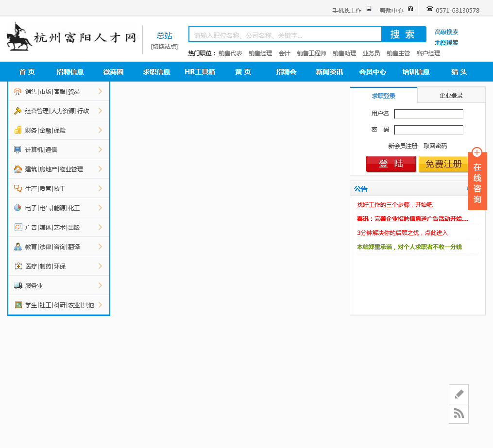Screen dimensions: 493x448
Task: Click the horse rider site logo
Action: click(19, 37)
